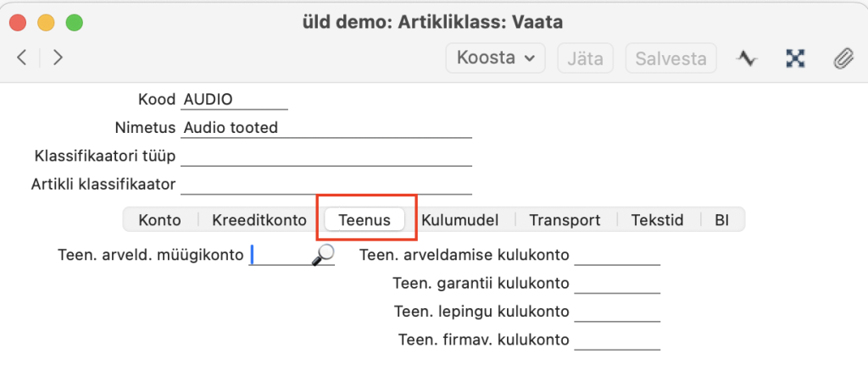Click the next record arrow
The image size is (868, 381).
pos(58,58)
